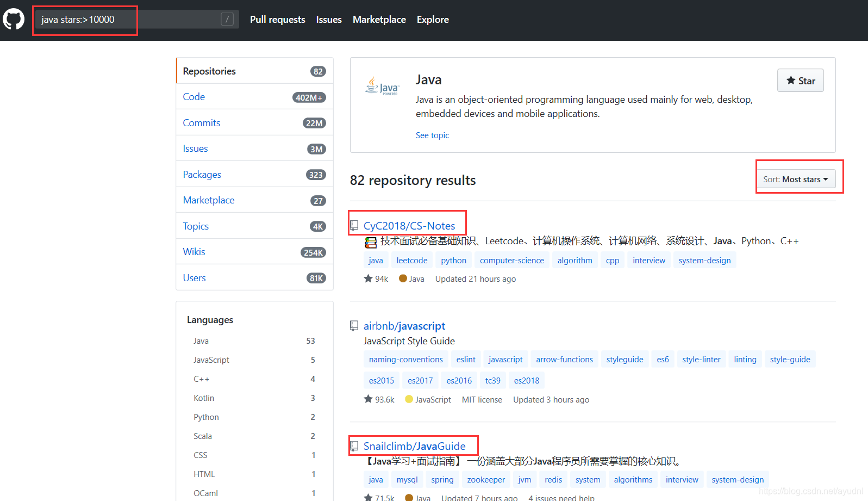Click the eslint topic tag
The height and width of the screenshot is (501, 868).
tap(466, 360)
